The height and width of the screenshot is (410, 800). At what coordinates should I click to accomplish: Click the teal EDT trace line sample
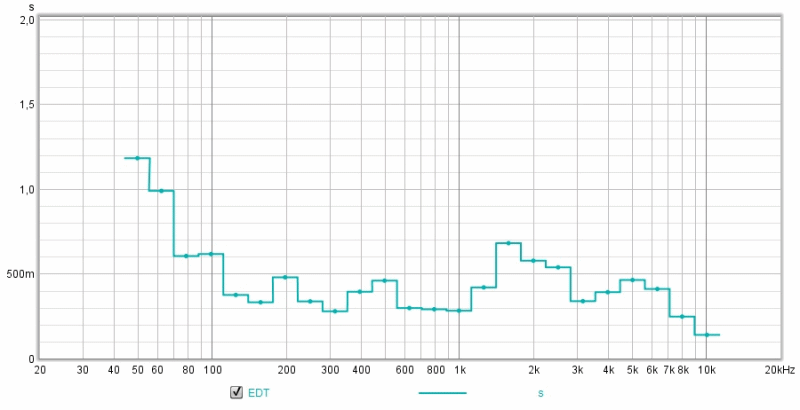(x=442, y=393)
